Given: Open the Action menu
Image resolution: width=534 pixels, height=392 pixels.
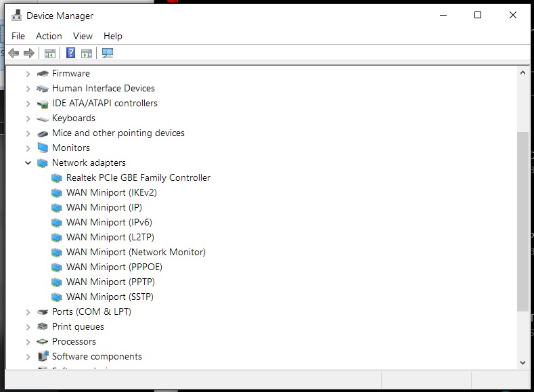Looking at the screenshot, I should click(x=49, y=36).
